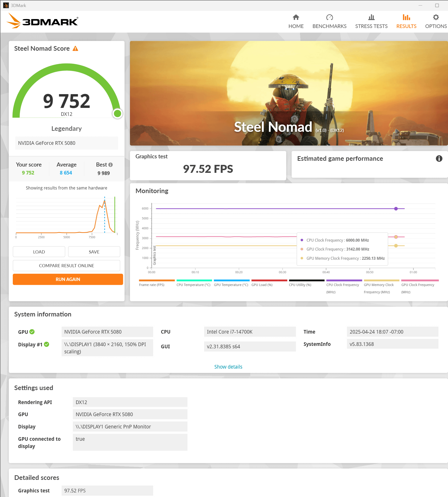Click the green check beside GPU
The height and width of the screenshot is (497, 448).
pos(32,332)
